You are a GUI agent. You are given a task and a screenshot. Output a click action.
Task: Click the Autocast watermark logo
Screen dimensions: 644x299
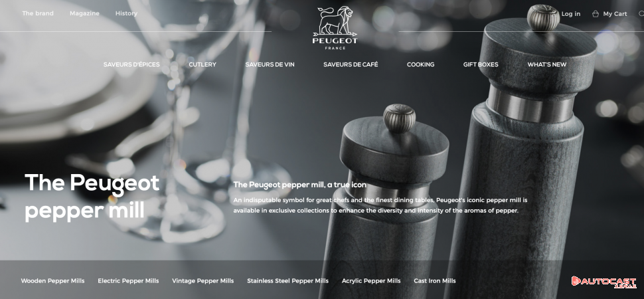point(604,282)
